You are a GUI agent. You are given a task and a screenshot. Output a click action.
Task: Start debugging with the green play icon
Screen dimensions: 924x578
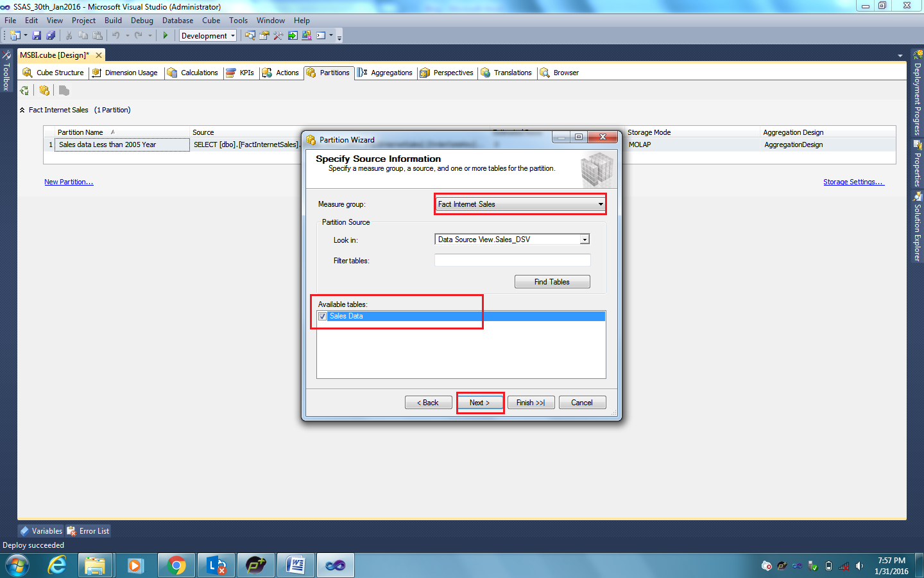166,35
